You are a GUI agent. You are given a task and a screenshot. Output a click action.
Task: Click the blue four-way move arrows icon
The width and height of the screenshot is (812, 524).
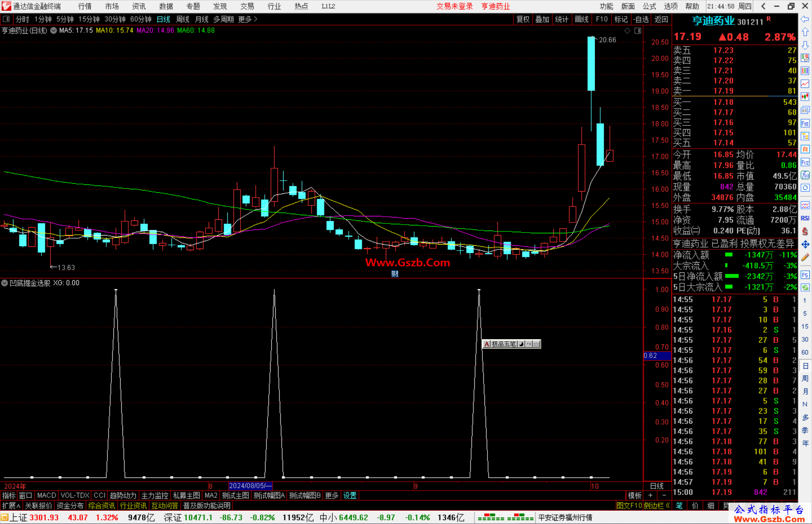coord(805,245)
